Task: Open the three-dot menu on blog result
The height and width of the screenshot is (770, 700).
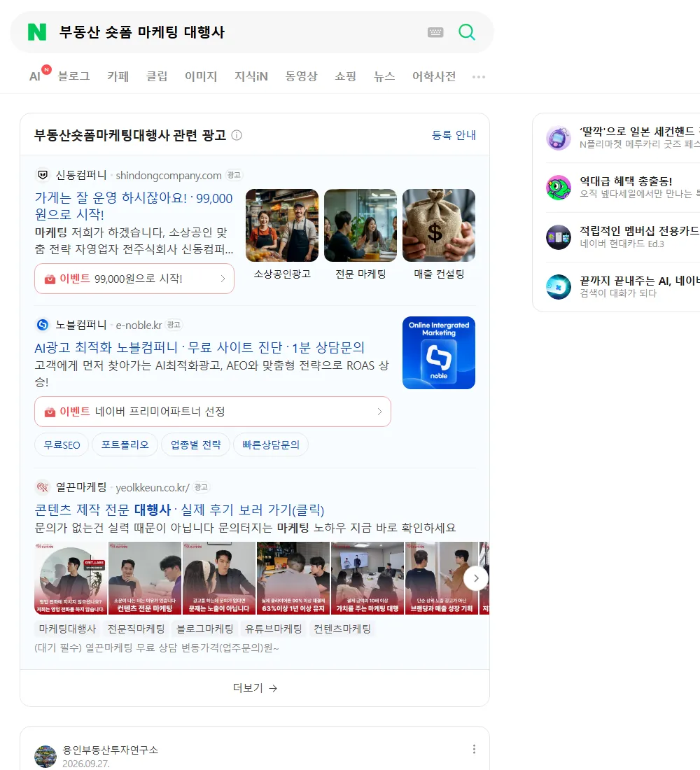Action: point(474,749)
